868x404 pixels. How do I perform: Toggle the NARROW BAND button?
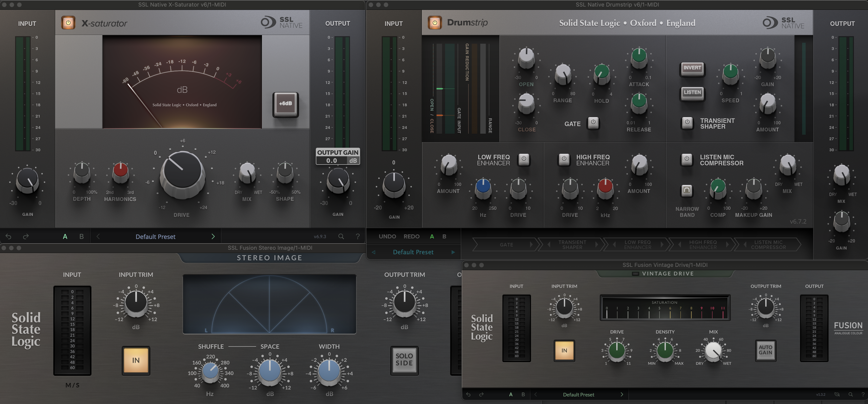click(x=687, y=191)
